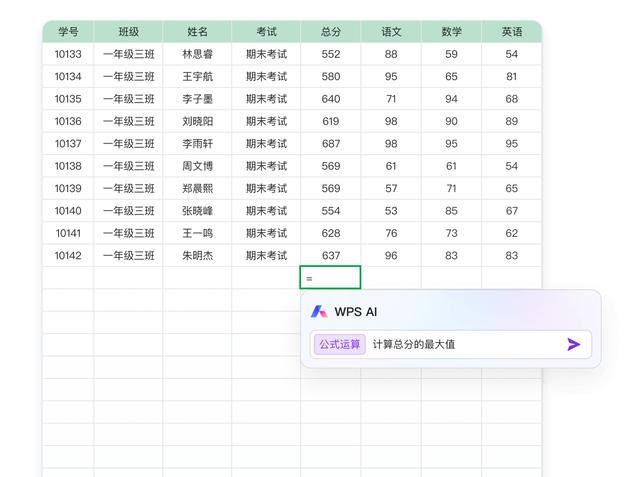Screen dimensions: 640x477
Task: Click the name cell 王一鸣
Action: (197, 233)
